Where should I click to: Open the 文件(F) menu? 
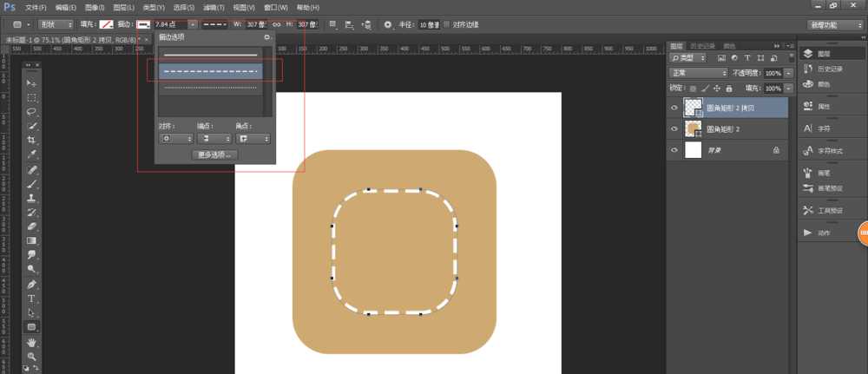point(36,7)
